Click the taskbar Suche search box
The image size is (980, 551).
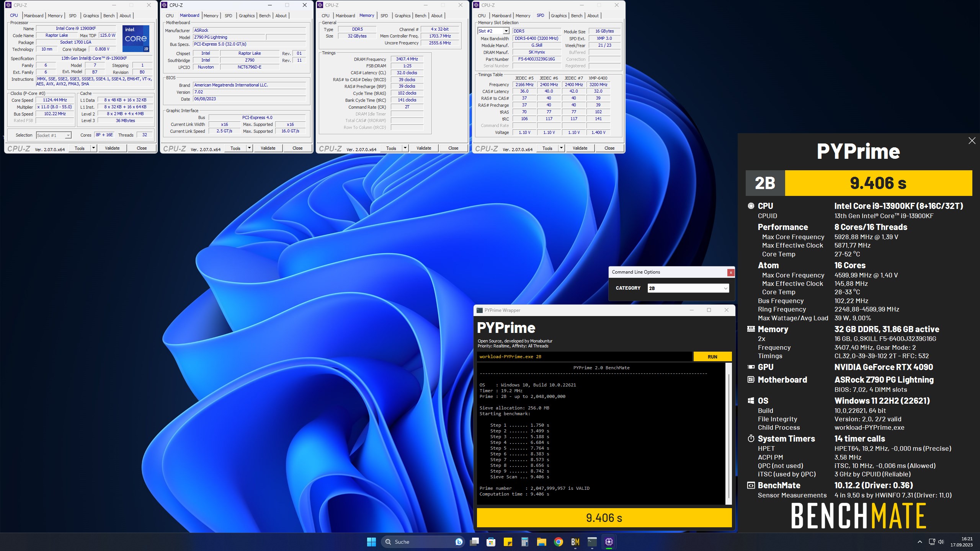[423, 542]
